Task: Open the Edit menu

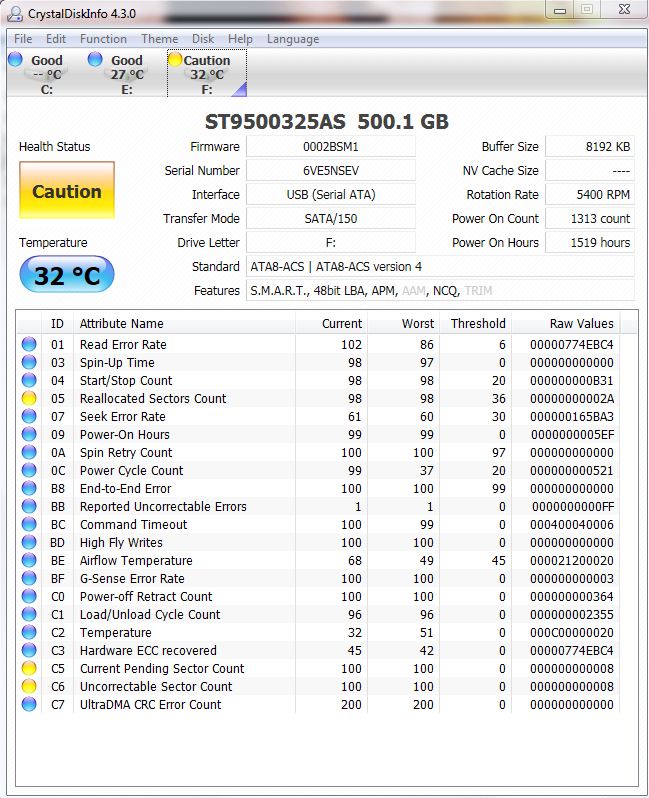Action: [x=55, y=39]
